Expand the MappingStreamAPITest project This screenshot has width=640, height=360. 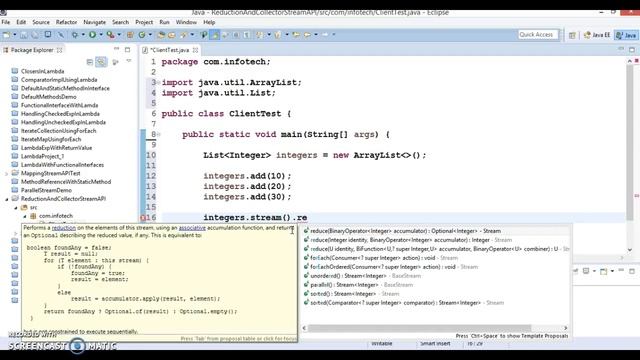[7, 173]
